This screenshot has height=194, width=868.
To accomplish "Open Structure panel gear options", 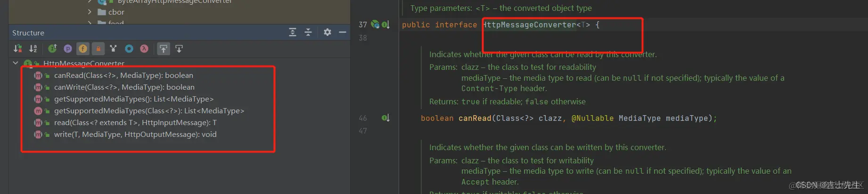I will click(x=328, y=32).
